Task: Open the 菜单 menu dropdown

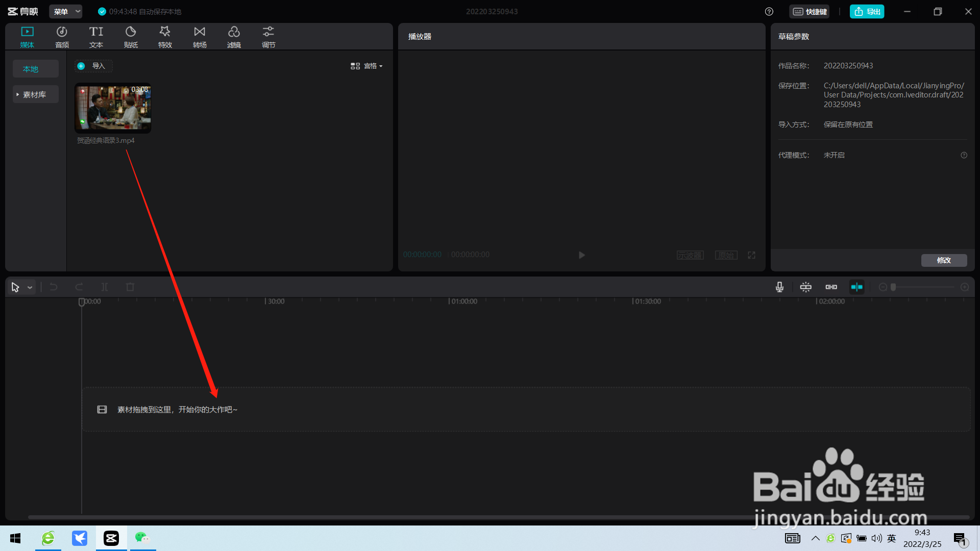Action: 66,12
